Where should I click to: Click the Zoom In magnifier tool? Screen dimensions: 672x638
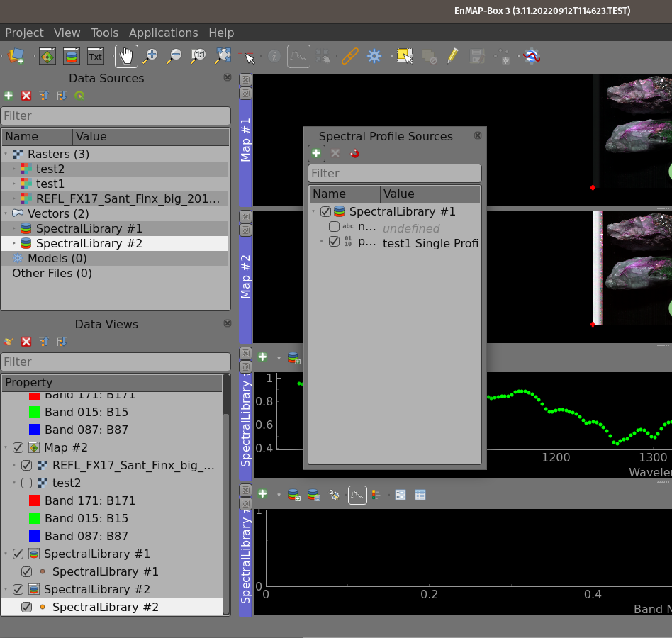tap(150, 56)
